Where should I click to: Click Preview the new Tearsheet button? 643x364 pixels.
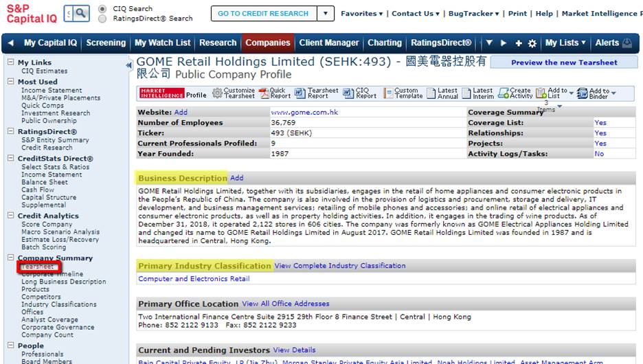(x=564, y=62)
